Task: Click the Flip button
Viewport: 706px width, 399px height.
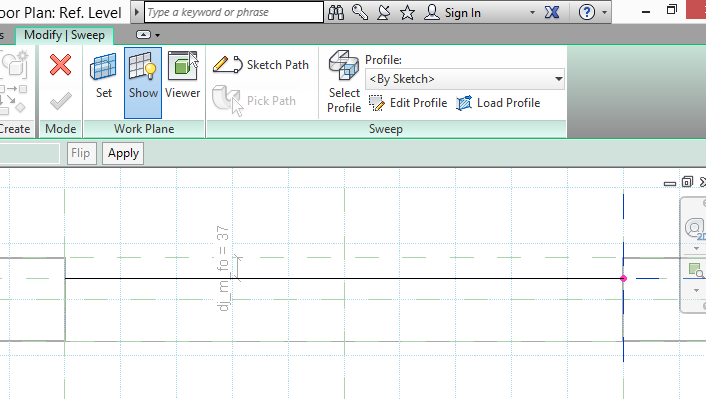Action: (x=81, y=154)
